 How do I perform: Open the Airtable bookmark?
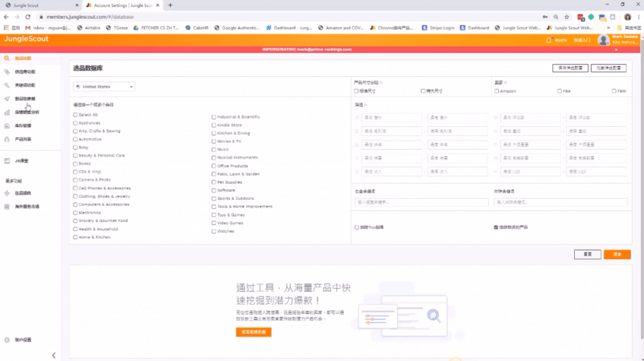click(89, 28)
